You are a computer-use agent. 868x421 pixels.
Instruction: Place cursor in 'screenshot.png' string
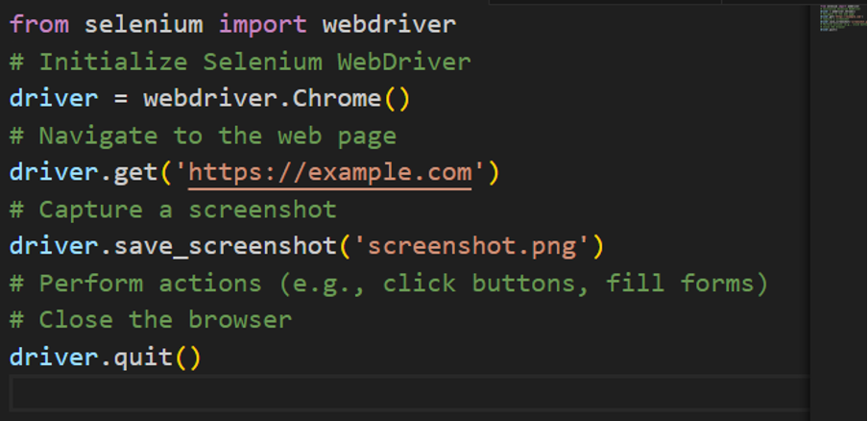coord(470,247)
